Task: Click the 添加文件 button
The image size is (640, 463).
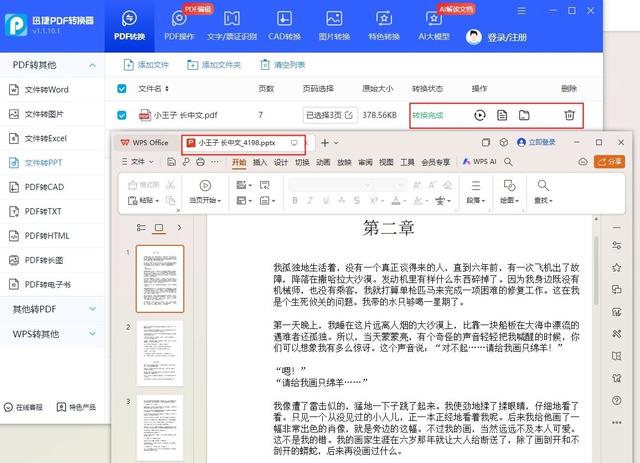Action: tap(146, 65)
